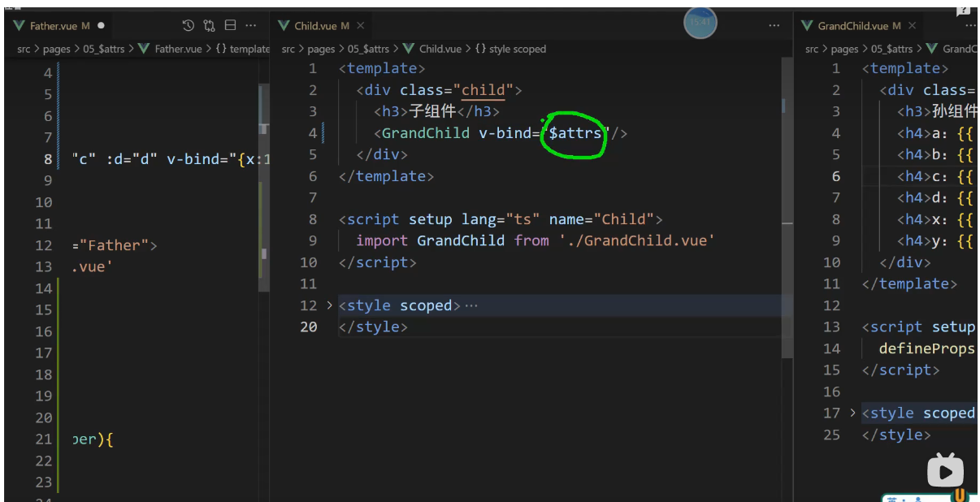The width and height of the screenshot is (980, 502).
Task: Close the Child.vue tab
Action: click(x=361, y=26)
